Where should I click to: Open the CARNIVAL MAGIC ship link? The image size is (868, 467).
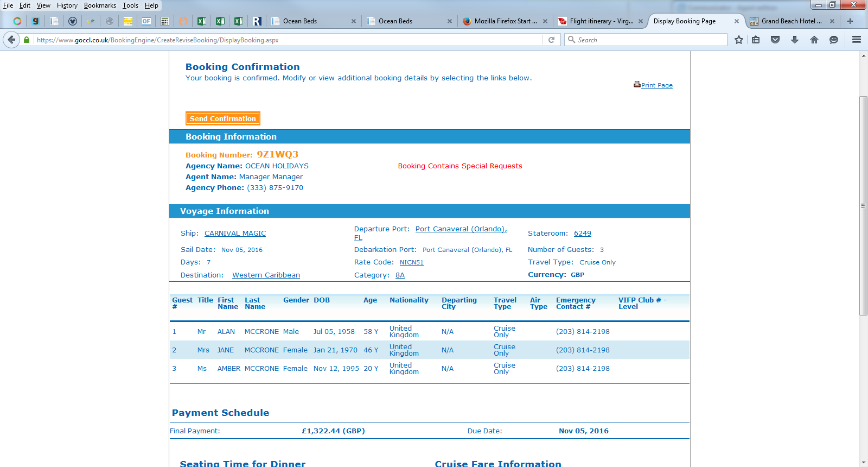pyautogui.click(x=235, y=233)
